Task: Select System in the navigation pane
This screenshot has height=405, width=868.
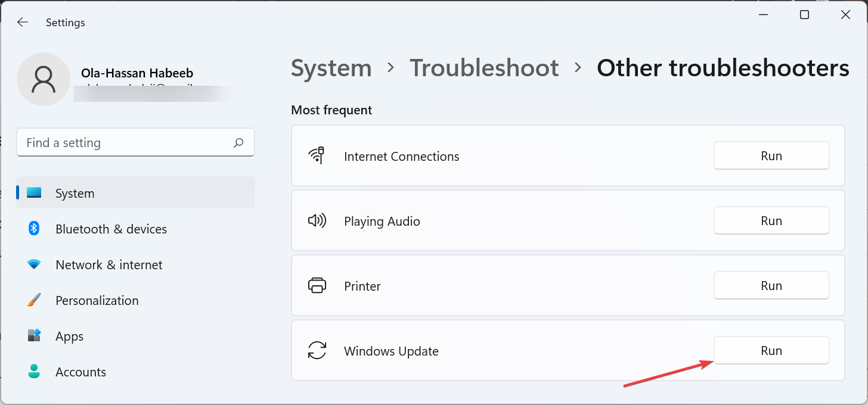Action: (x=75, y=193)
